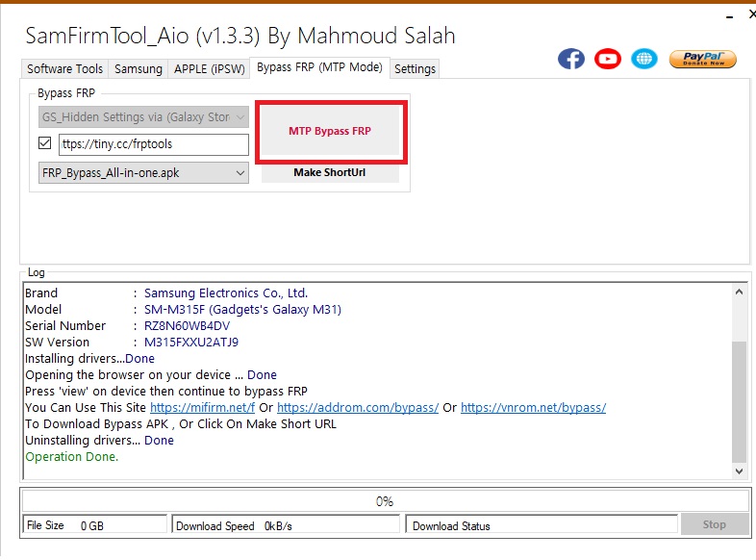Click the download progress bar

[x=385, y=501]
